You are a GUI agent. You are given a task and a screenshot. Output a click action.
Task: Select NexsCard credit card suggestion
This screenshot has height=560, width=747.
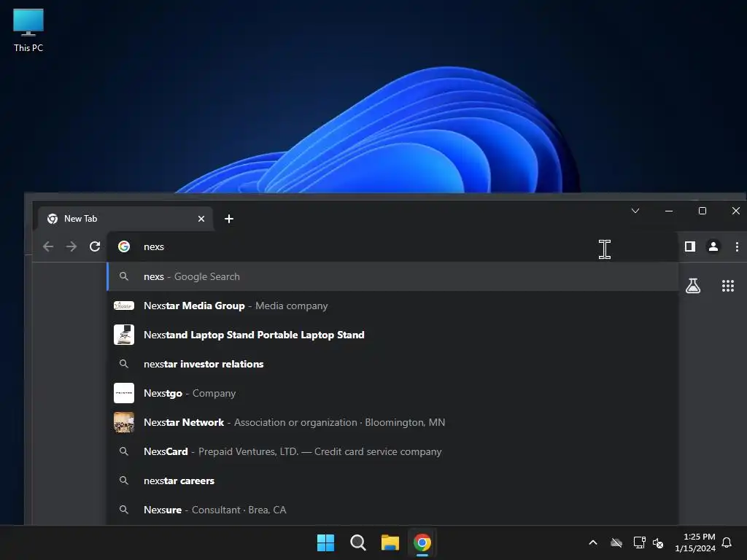(392, 451)
